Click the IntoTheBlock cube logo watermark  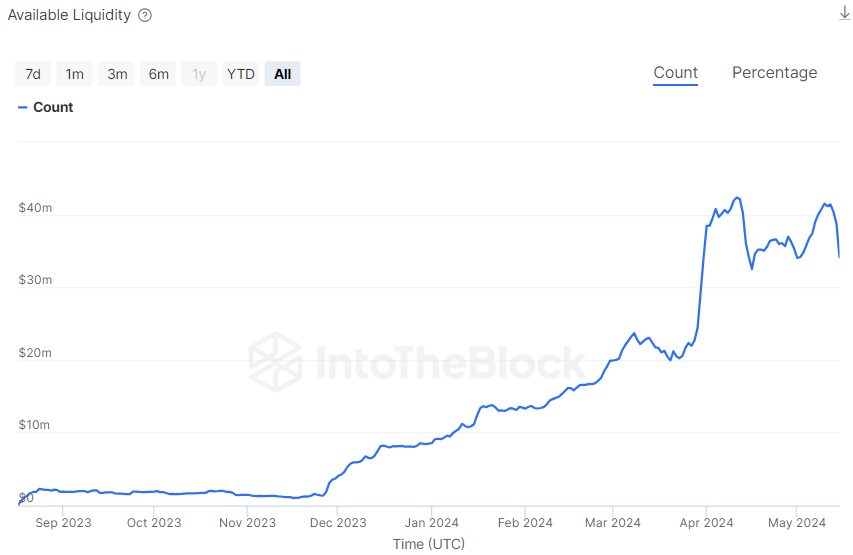275,362
